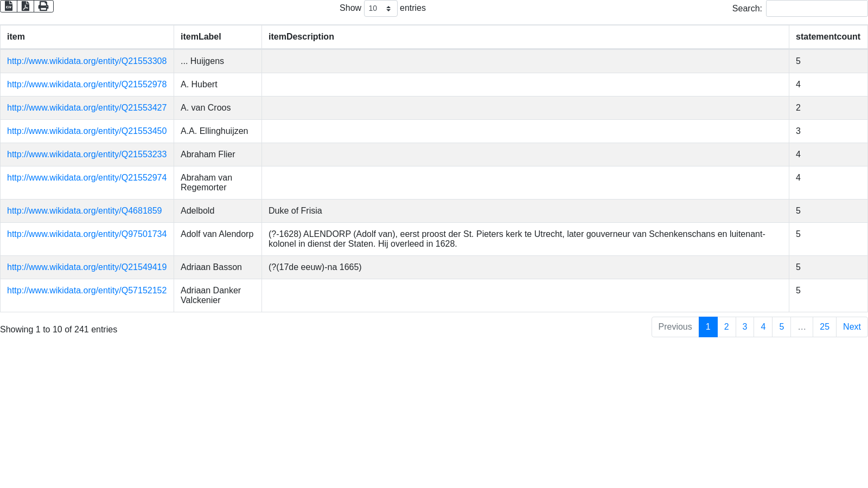
Task: Open Wikidata link Q97501734 for Adolf van Alendorp
Action: 87,234
